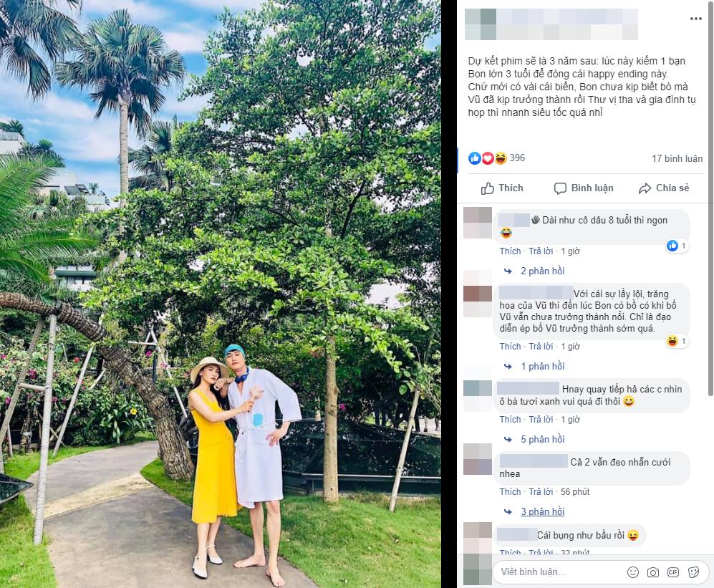This screenshot has width=714, height=588.
Task: Expand the 2 phản hồi replies
Action: 542,271
